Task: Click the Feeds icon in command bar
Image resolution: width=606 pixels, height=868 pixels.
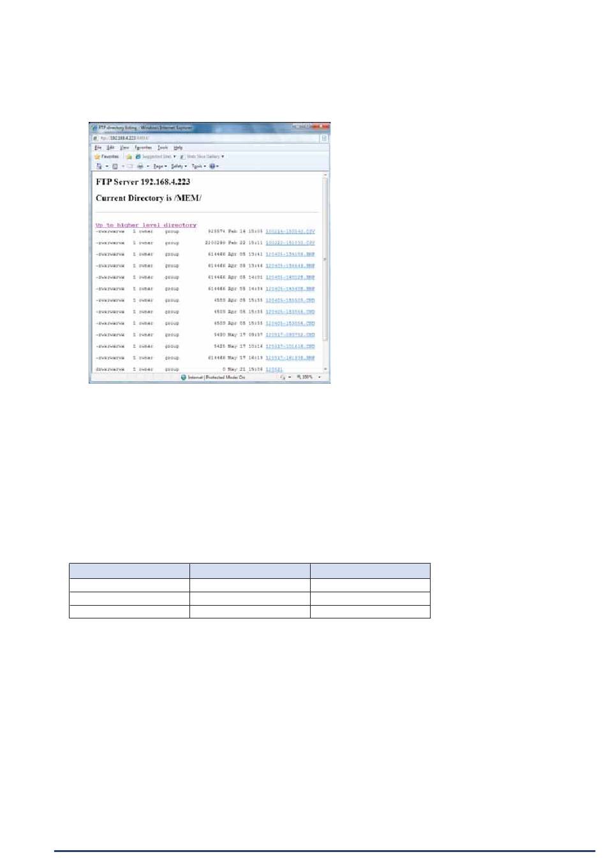Action: 115,166
